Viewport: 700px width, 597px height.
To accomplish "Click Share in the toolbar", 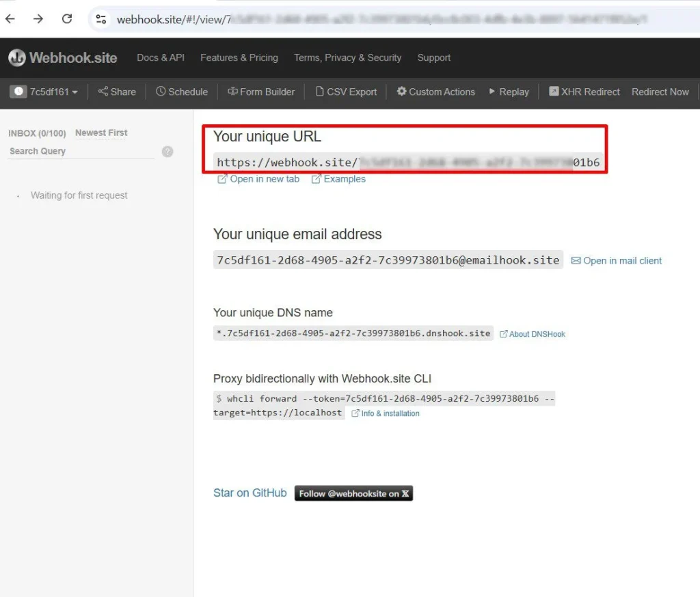I will click(x=117, y=92).
